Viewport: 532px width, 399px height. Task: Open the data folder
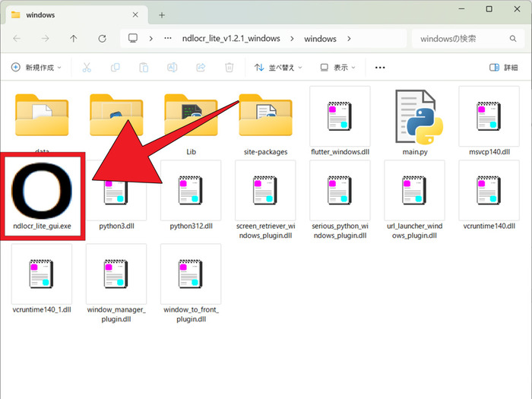(42, 116)
